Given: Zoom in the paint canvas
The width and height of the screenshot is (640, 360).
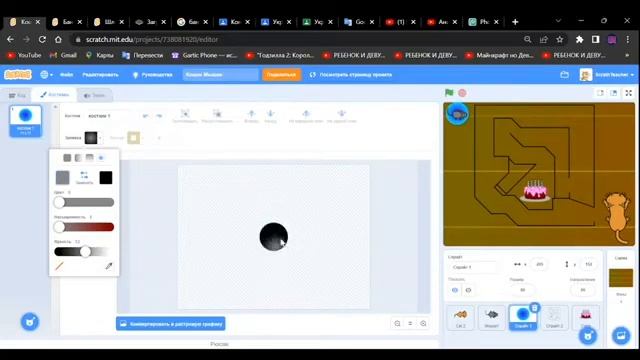Looking at the screenshot, I should (x=423, y=323).
